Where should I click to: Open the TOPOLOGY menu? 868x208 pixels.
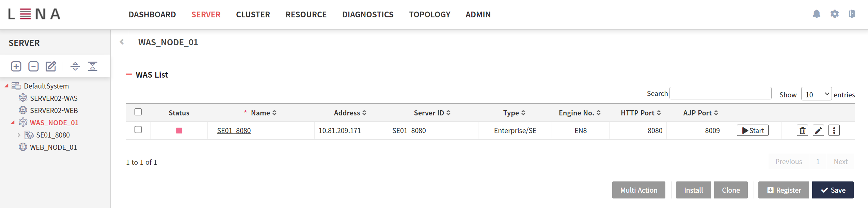(429, 15)
